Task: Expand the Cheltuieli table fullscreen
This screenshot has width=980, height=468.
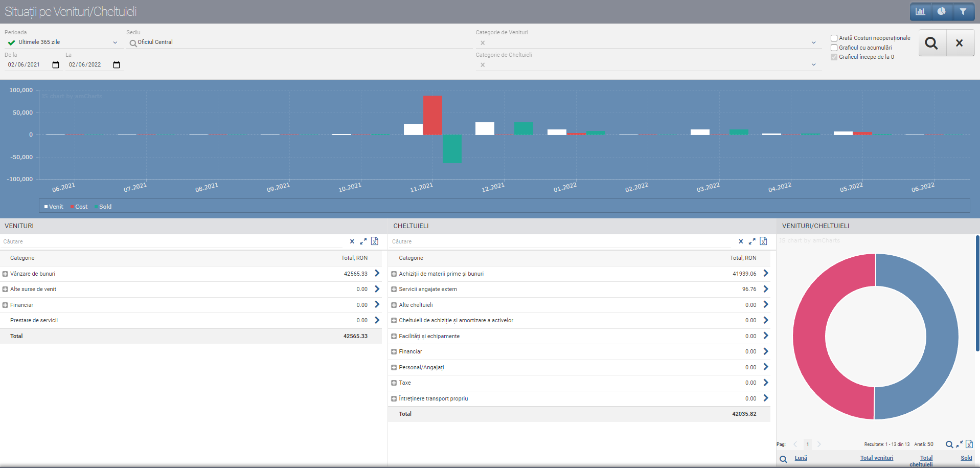Action: [x=752, y=241]
